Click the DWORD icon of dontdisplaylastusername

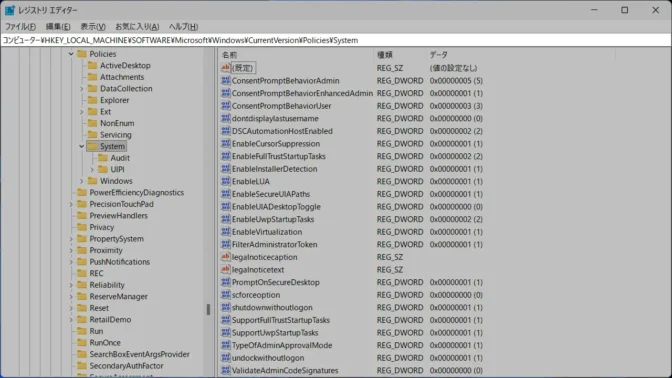point(225,118)
